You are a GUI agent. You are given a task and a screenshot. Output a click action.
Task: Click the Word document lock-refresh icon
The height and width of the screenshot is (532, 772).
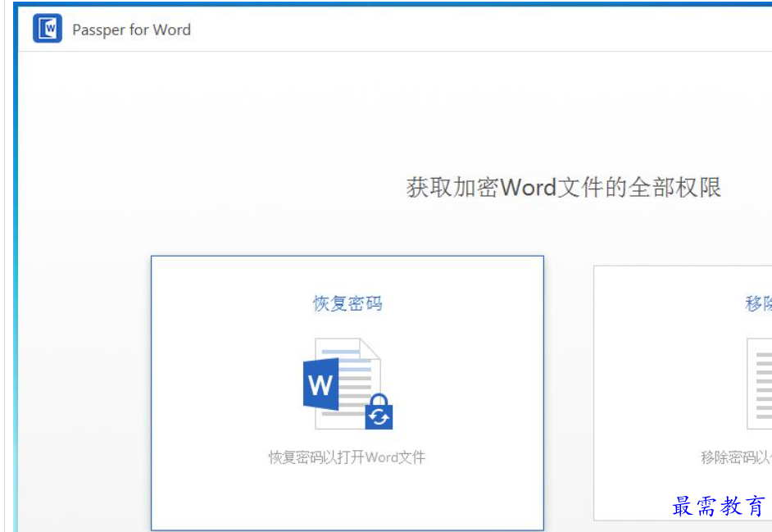click(347, 384)
